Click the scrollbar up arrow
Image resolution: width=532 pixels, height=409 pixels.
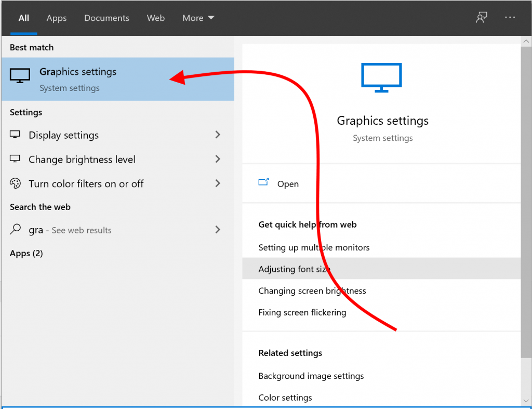(x=526, y=42)
